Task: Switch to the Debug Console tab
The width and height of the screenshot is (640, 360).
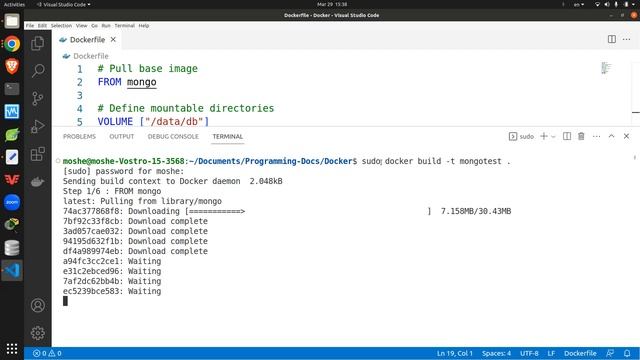Action: (x=173, y=136)
